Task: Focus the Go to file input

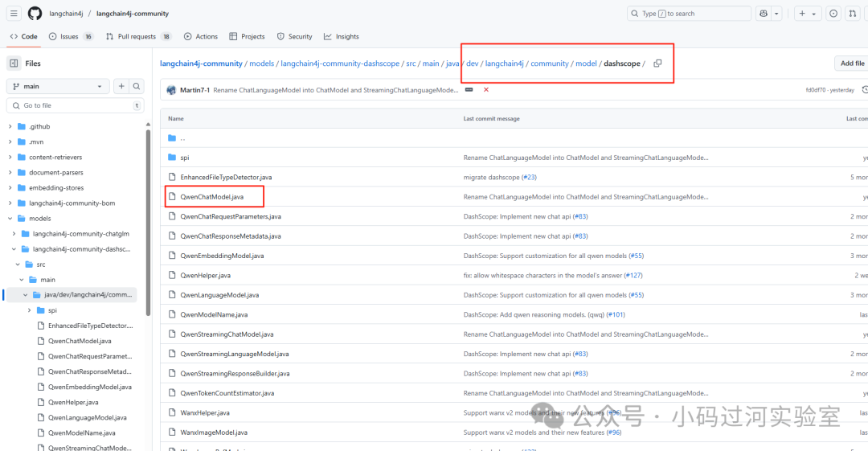Action: coord(76,105)
